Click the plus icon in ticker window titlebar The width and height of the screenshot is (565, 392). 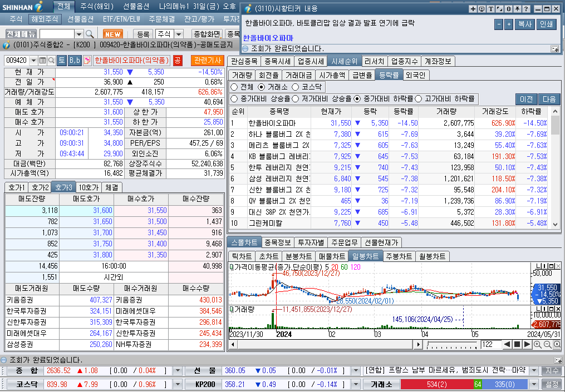click(473, 9)
